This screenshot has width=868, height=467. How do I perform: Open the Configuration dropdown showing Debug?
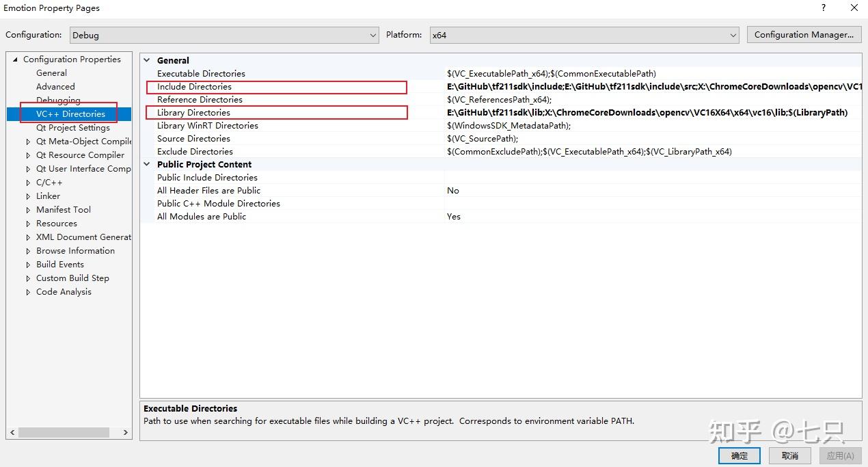[x=373, y=35]
